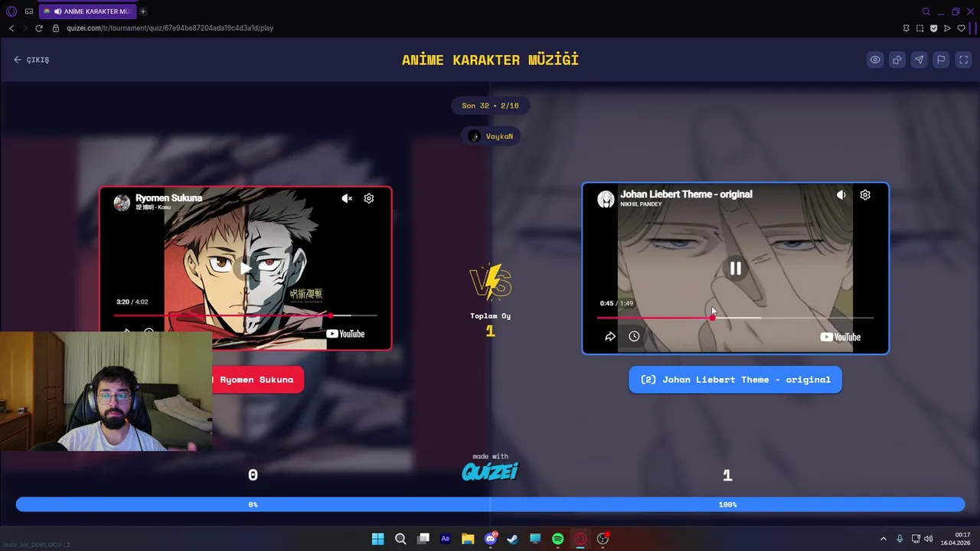Click the Ryomen Sukuna video title

tap(168, 198)
